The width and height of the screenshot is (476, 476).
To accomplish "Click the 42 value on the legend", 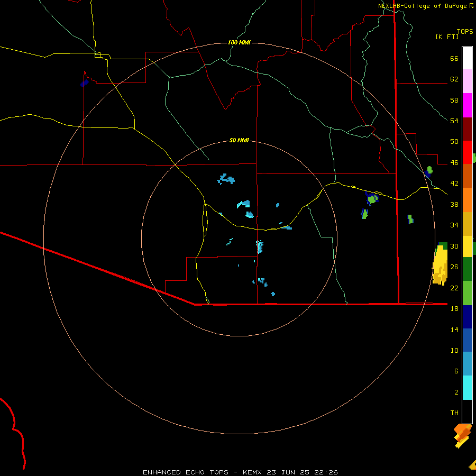I will 454,183.
